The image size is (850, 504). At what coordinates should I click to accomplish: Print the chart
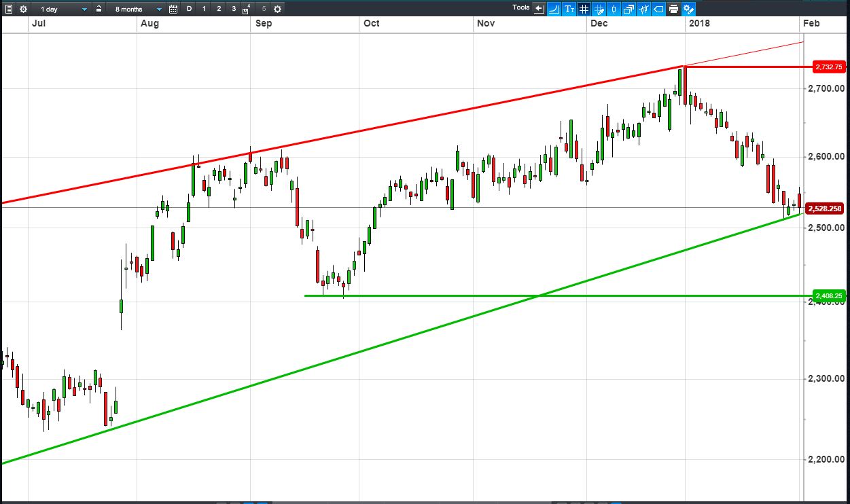[x=673, y=9]
